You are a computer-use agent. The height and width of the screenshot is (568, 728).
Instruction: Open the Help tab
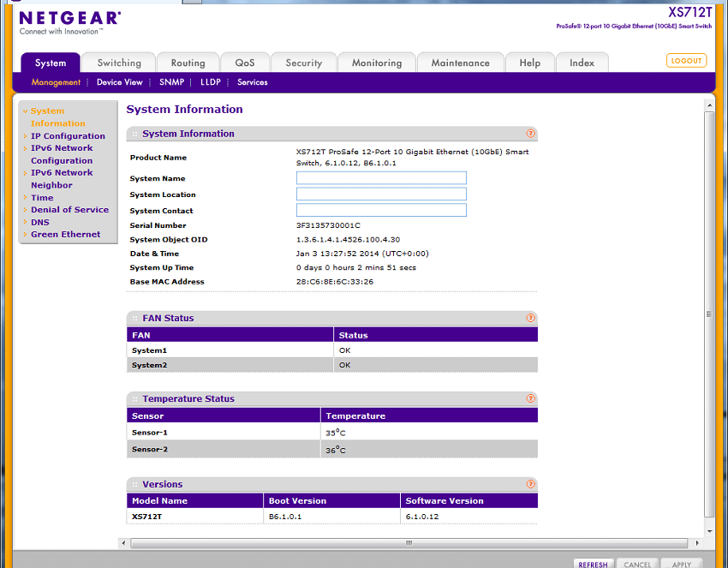click(x=530, y=63)
